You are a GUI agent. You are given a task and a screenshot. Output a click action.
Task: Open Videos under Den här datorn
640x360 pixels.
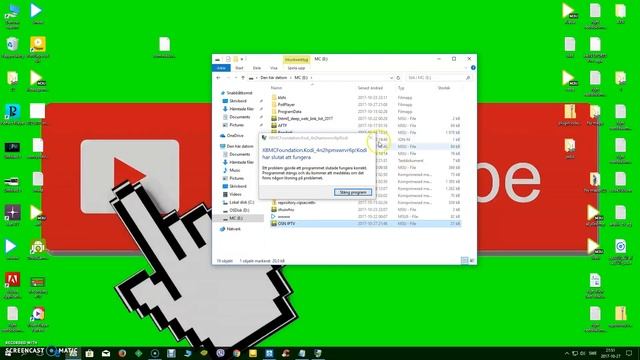235,194
